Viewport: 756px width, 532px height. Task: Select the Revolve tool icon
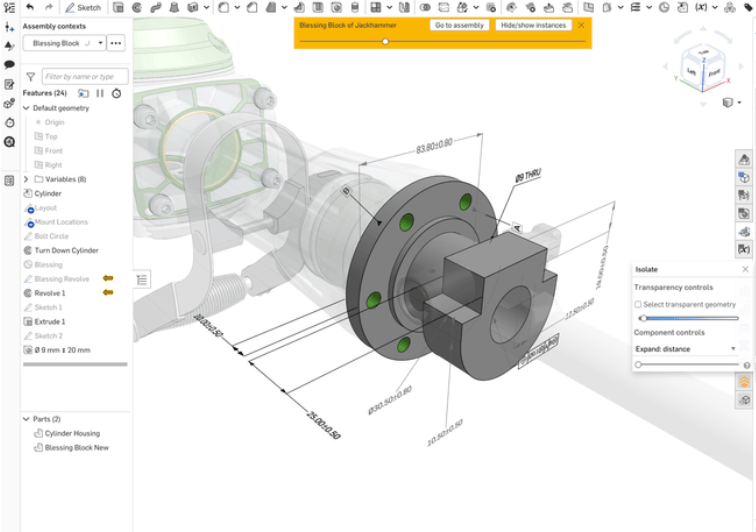136,7
